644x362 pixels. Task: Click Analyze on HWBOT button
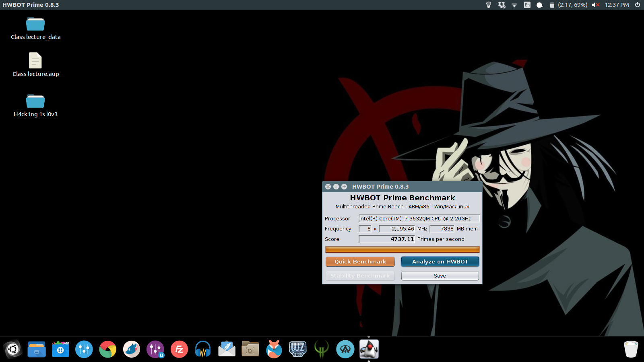[440, 261]
